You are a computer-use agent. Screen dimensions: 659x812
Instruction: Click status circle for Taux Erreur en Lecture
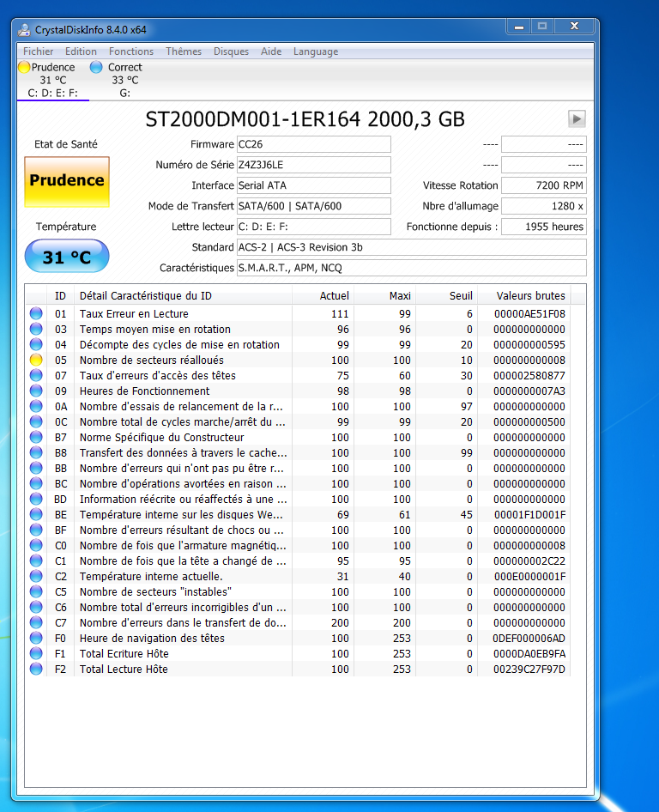[36, 314]
